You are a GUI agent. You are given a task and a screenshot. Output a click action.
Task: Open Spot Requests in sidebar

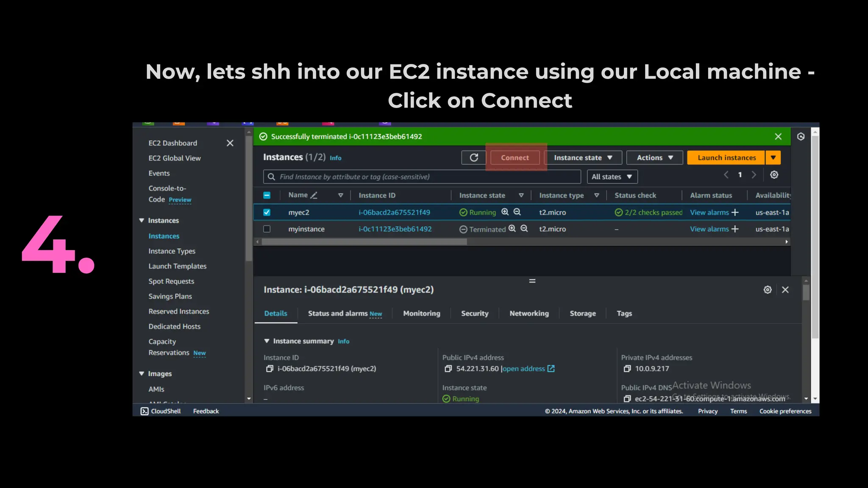click(171, 281)
